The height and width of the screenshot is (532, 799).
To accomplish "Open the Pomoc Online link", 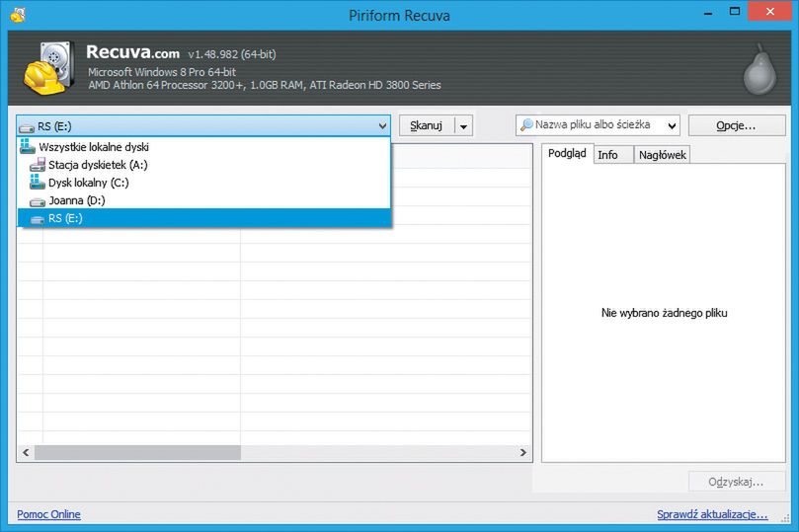I will tap(49, 514).
